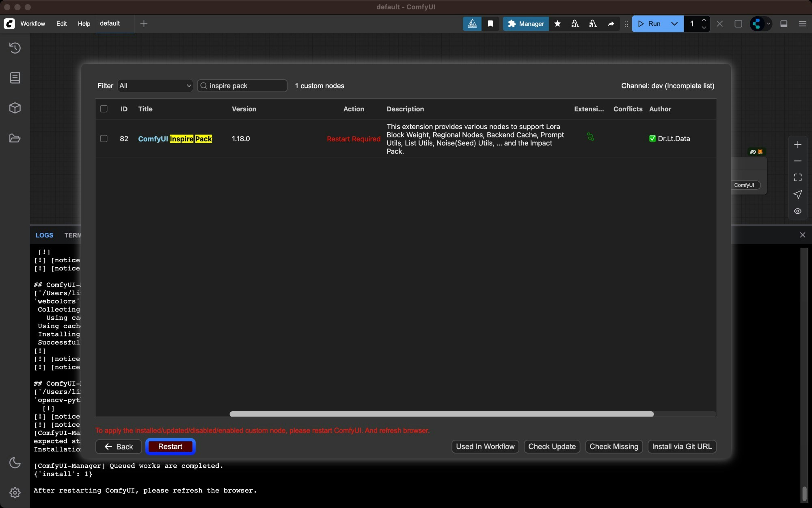Open the Workflow menu
The image size is (812, 508).
coord(33,24)
